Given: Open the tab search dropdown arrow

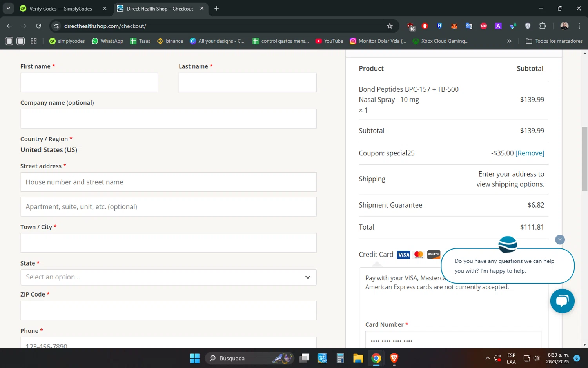Looking at the screenshot, I should coord(8,8).
